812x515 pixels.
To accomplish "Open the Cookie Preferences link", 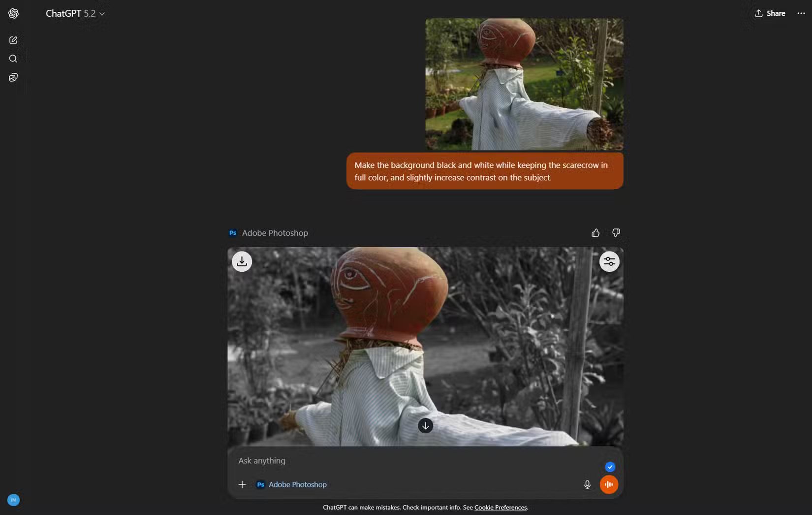I will pos(500,507).
